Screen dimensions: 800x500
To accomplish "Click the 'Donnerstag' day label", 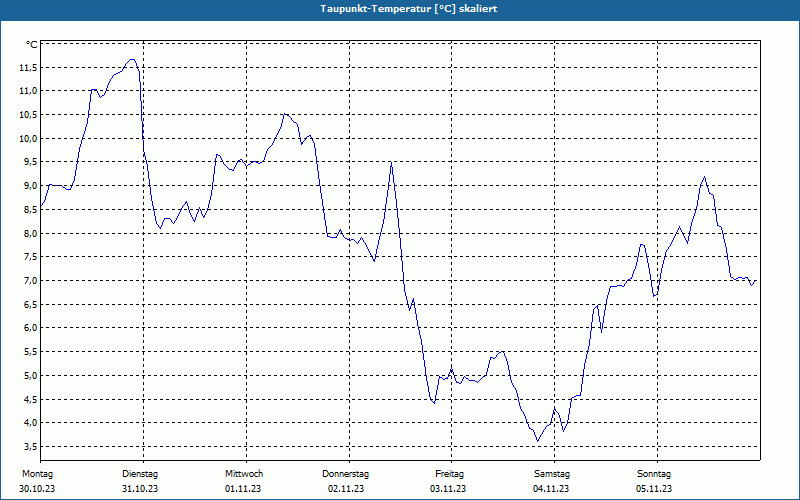I will coord(345,474).
